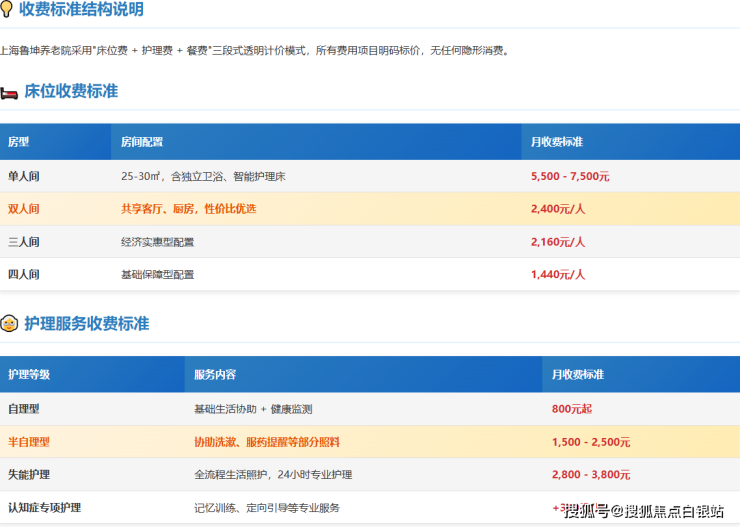Click the 自理型 care level cell
The width and height of the screenshot is (740, 527).
pyautogui.click(x=24, y=409)
